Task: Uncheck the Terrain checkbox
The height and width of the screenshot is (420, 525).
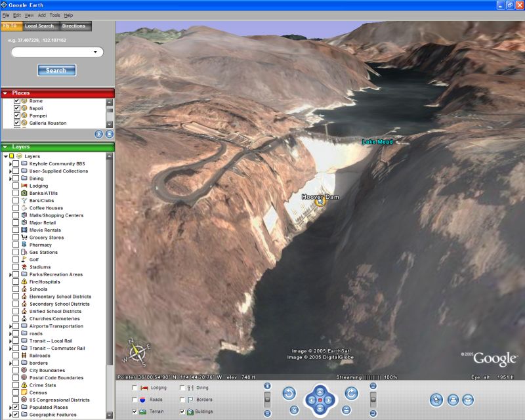Action: [135, 411]
